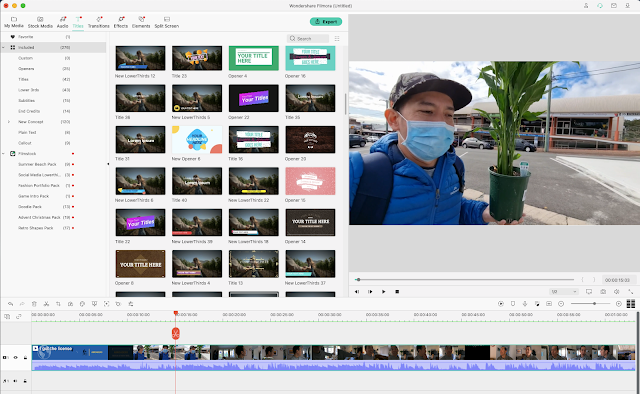
Task: Step to the next frame
Action: tap(370, 292)
